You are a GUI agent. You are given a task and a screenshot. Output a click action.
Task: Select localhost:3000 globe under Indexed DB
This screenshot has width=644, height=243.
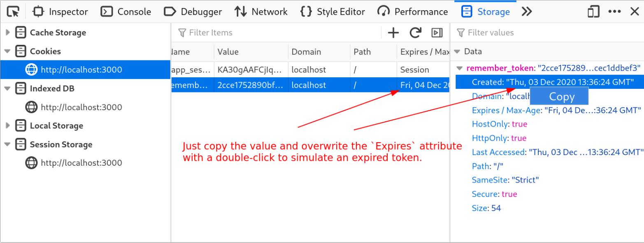pyautogui.click(x=31, y=107)
